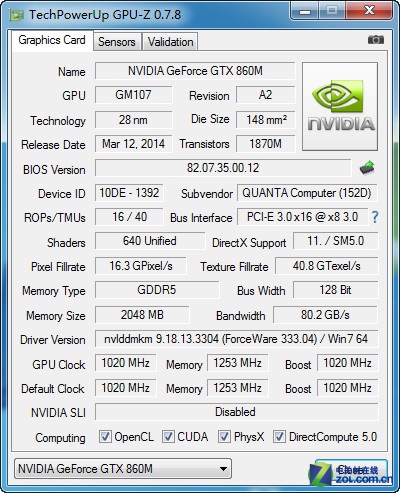Select Texture Fillrate value 40.8 GTexel/s
The width and height of the screenshot is (400, 493).
327,266
